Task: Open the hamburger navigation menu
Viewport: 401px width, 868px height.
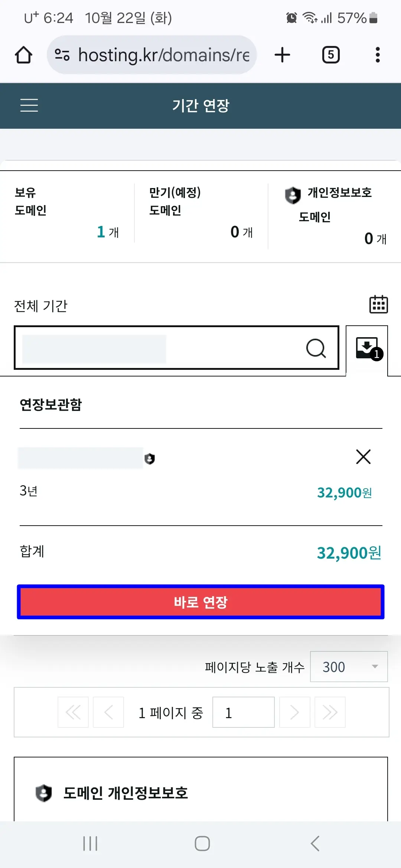Action: [x=30, y=106]
